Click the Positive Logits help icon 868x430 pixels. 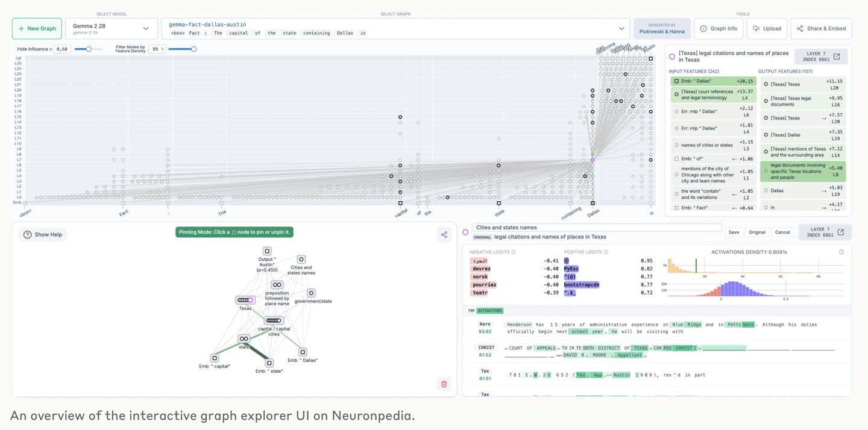coord(606,252)
